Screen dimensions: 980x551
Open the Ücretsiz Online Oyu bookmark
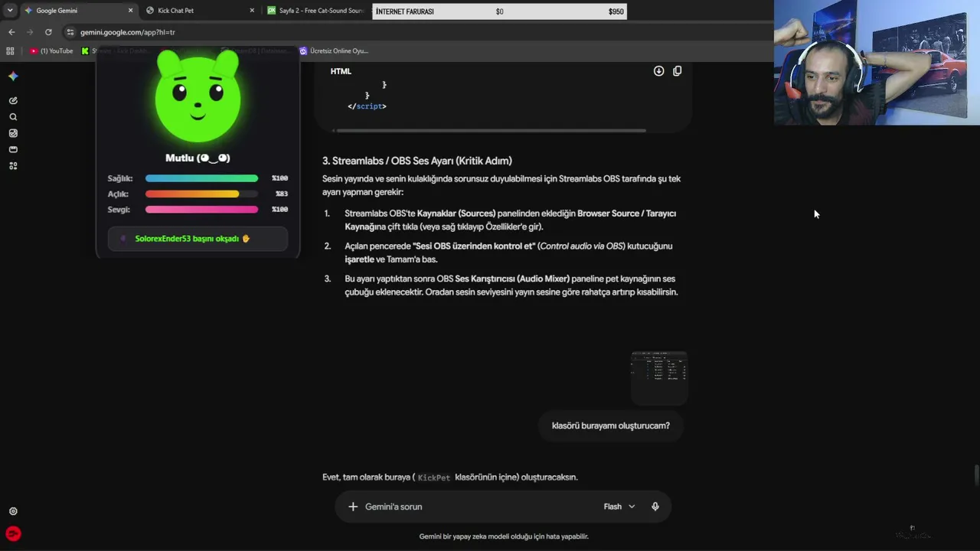tap(334, 51)
